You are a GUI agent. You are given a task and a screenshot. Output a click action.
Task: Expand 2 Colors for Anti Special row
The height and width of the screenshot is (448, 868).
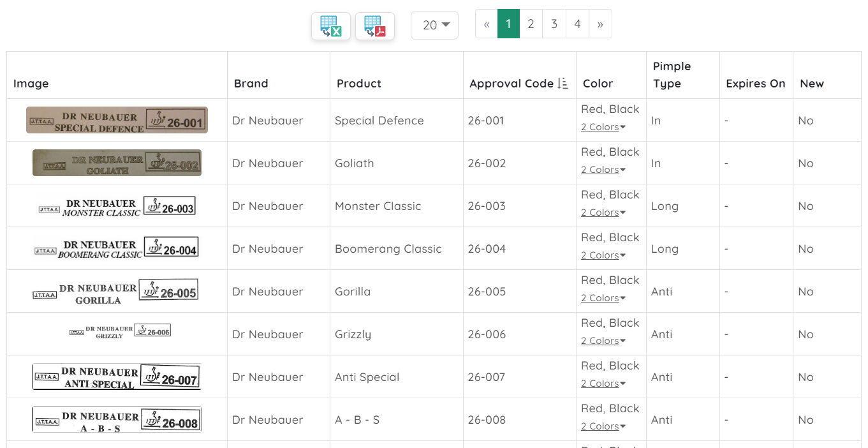tap(603, 384)
